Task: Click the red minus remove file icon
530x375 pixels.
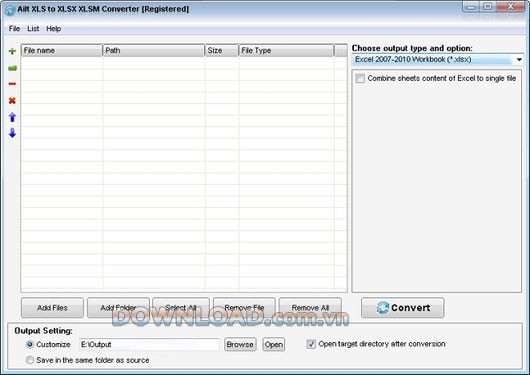Action: click(12, 84)
